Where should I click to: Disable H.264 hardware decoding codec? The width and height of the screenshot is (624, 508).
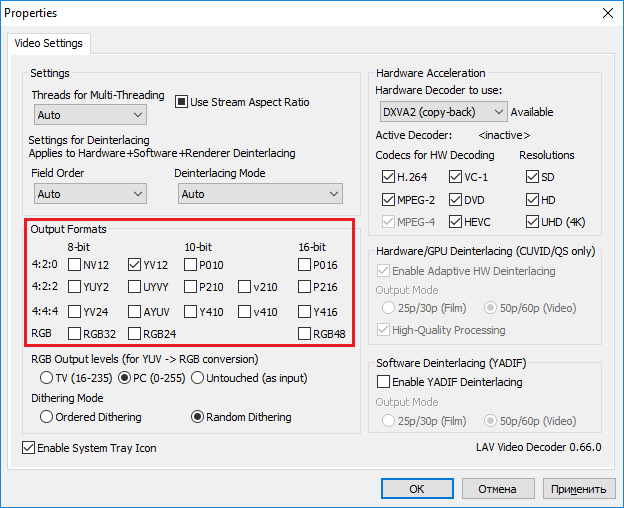click(388, 176)
